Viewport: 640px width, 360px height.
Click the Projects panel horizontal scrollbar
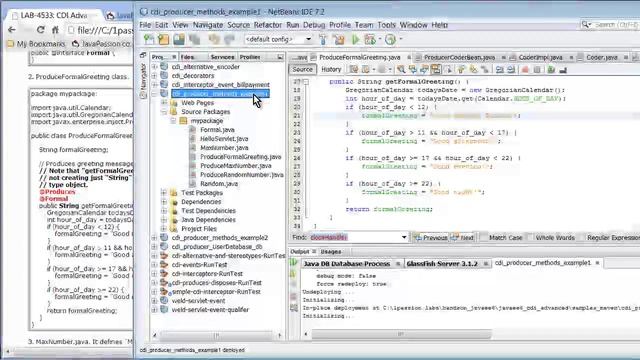point(216,336)
